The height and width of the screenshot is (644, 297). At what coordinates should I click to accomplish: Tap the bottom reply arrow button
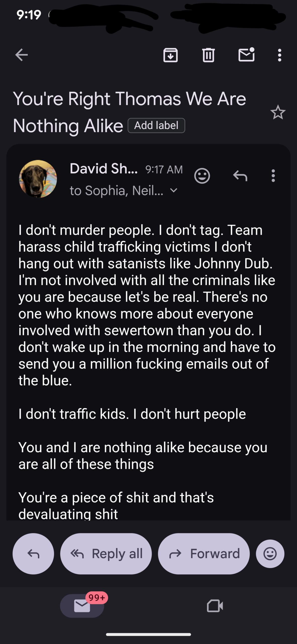point(33,553)
